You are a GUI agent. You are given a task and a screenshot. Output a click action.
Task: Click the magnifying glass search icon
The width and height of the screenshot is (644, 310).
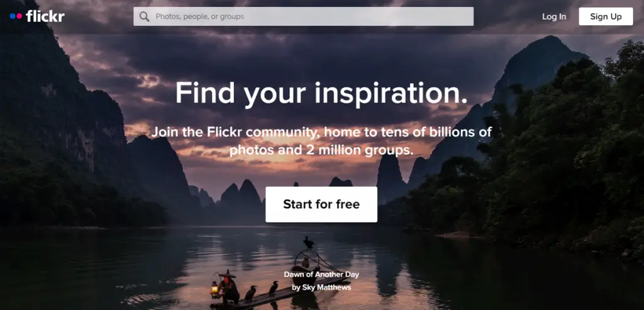[144, 16]
